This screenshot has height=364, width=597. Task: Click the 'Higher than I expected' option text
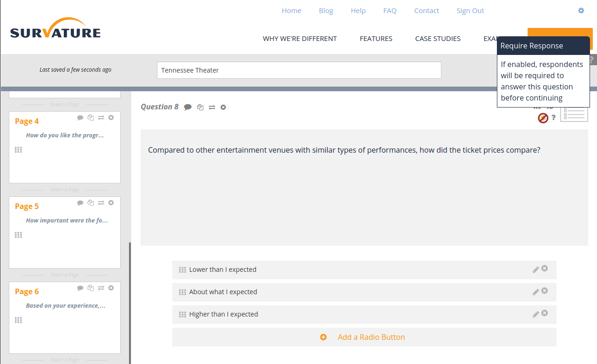click(224, 314)
